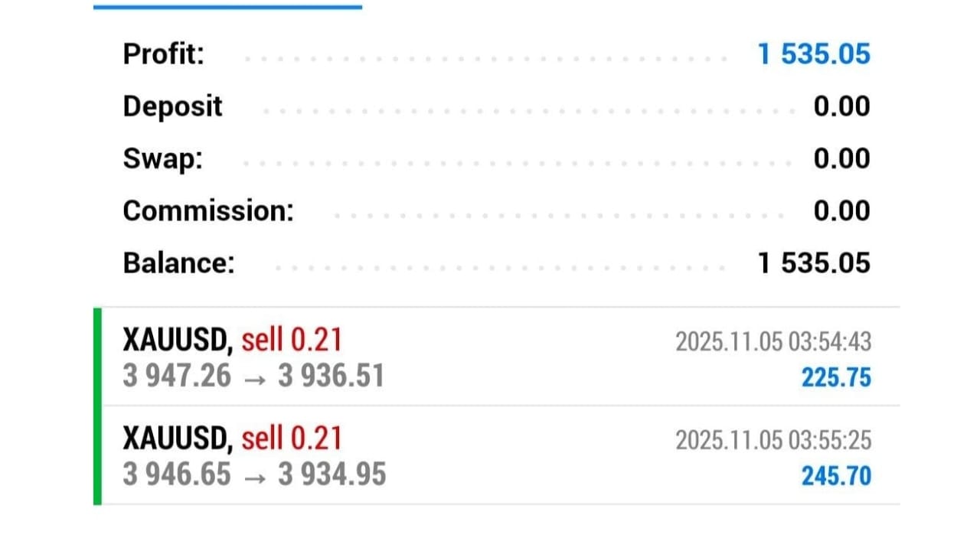Select timestamp 2025.11.05 03:55:25
The width and height of the screenshot is (980, 551).
[773, 441]
